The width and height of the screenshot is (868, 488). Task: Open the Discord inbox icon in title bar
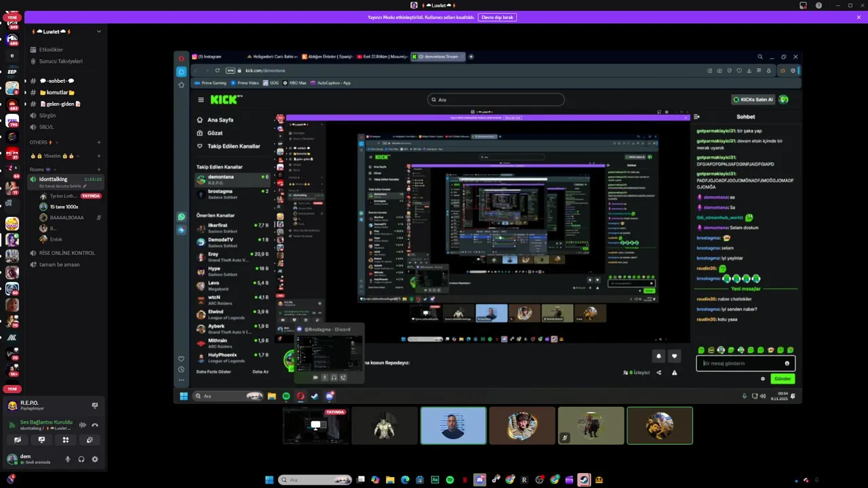tap(803, 5)
